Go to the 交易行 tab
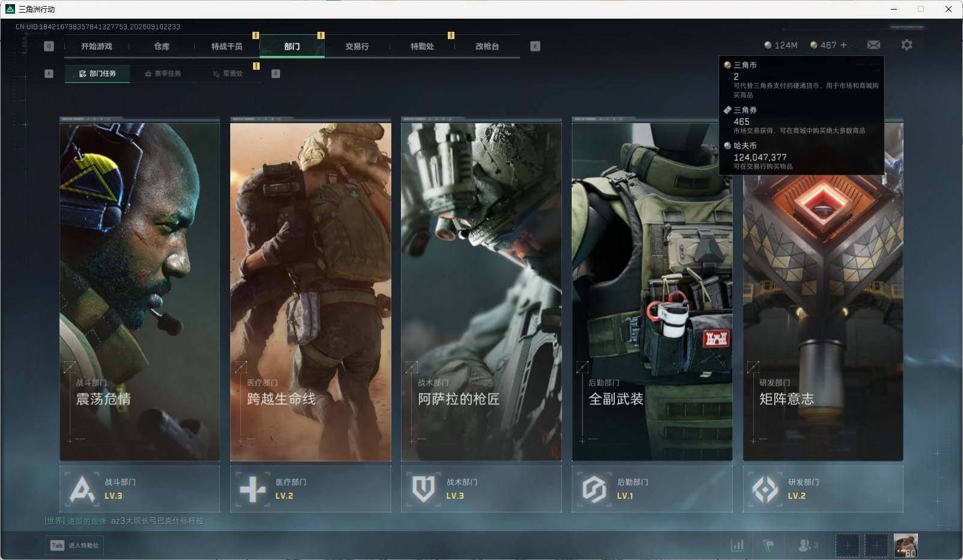This screenshot has height=560, width=963. 357,46
